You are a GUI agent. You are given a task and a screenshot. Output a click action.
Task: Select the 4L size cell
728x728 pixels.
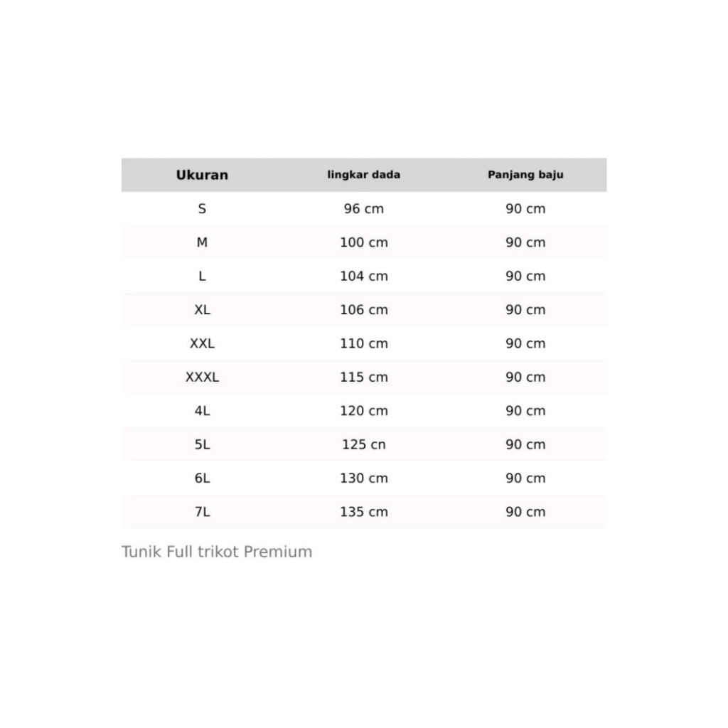pos(202,411)
